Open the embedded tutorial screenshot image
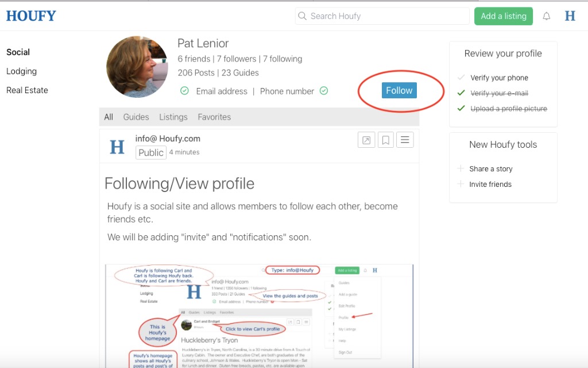The image size is (588, 368). [x=259, y=316]
